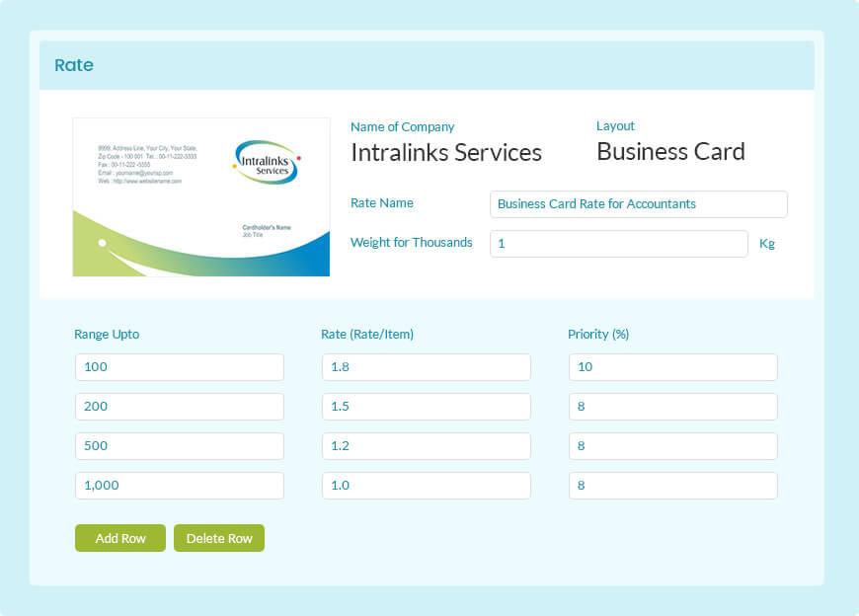Image resolution: width=859 pixels, height=616 pixels.
Task: Edit the Weight for Thousands field
Action: click(x=619, y=244)
